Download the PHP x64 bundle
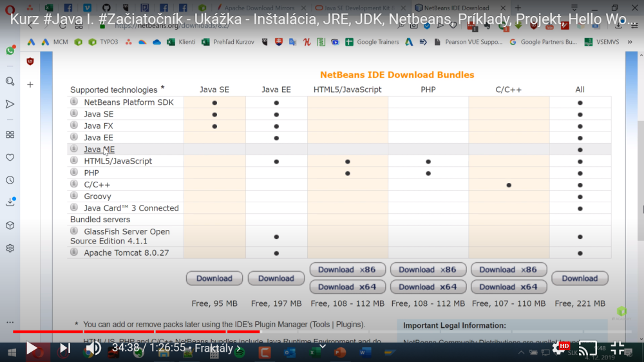This screenshot has height=362, width=644. click(428, 287)
